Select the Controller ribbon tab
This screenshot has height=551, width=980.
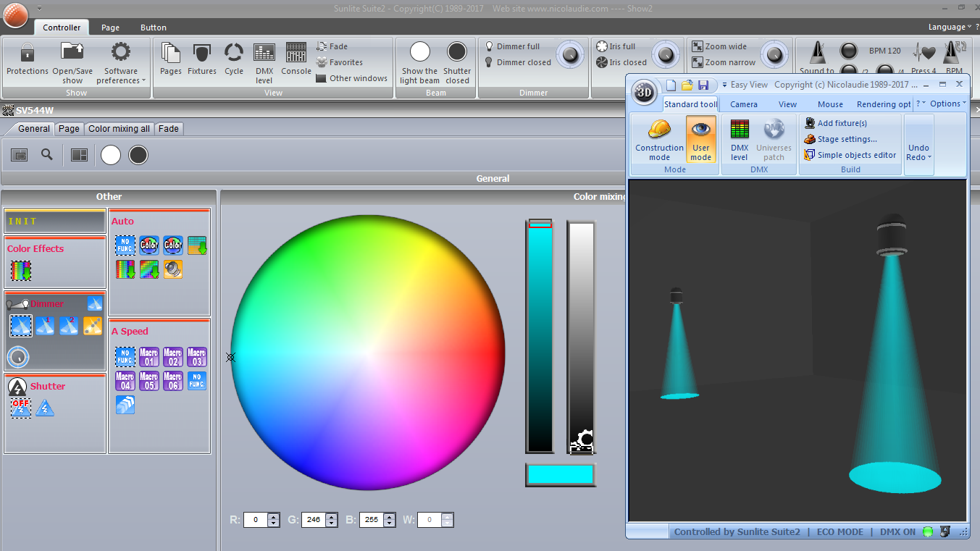pyautogui.click(x=62, y=28)
